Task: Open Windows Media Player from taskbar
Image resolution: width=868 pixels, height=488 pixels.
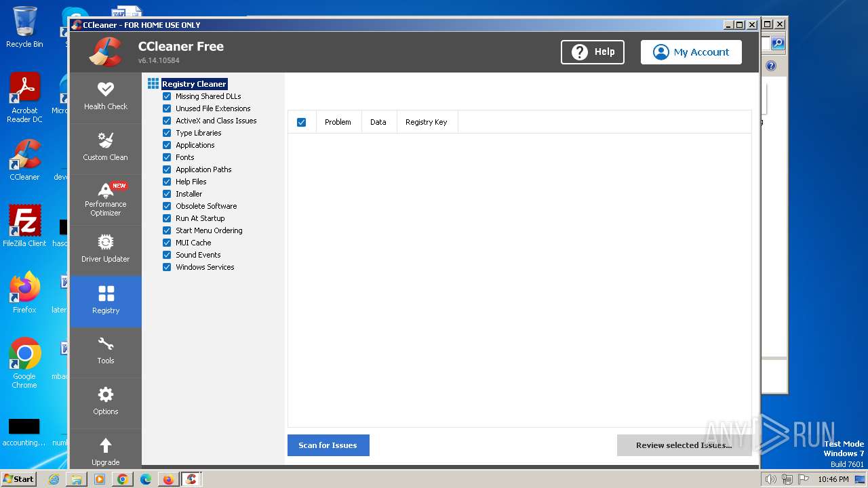Action: tap(100, 479)
